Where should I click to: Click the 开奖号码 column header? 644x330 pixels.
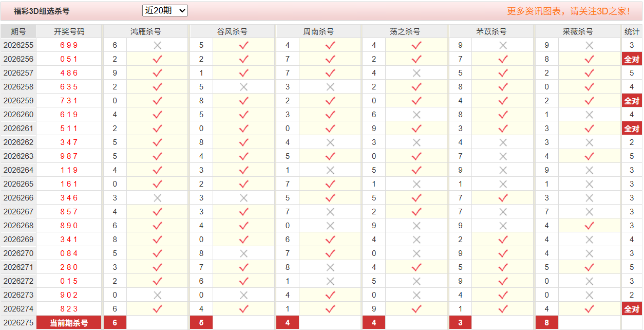click(69, 31)
